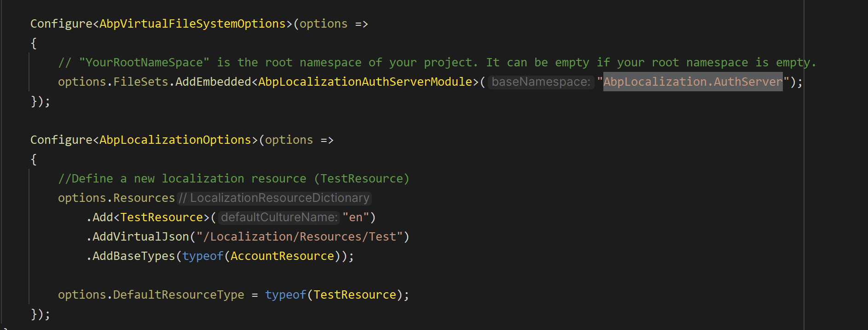Click TestResource in the DefaultResourceType assignment
This screenshot has height=330, width=868.
pyautogui.click(x=354, y=295)
